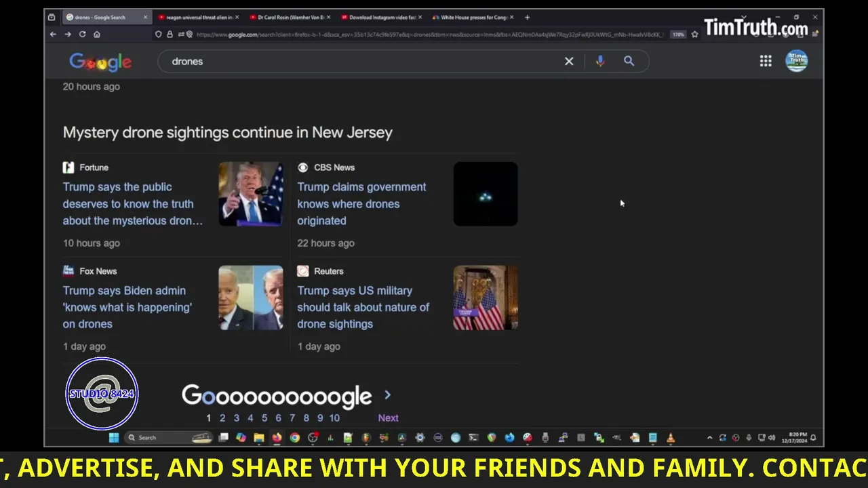Viewport: 868px width, 488px height.
Task: Bookmark this page with the star icon
Action: pyautogui.click(x=694, y=35)
